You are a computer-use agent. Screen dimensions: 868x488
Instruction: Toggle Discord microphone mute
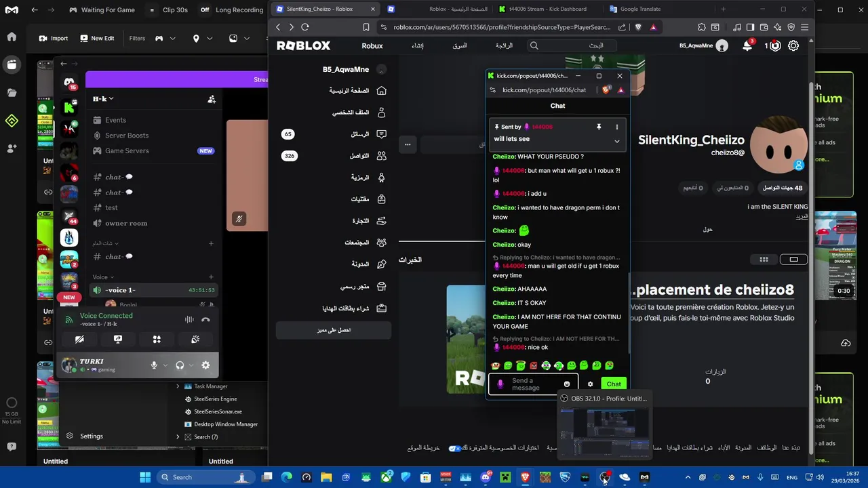point(154,365)
